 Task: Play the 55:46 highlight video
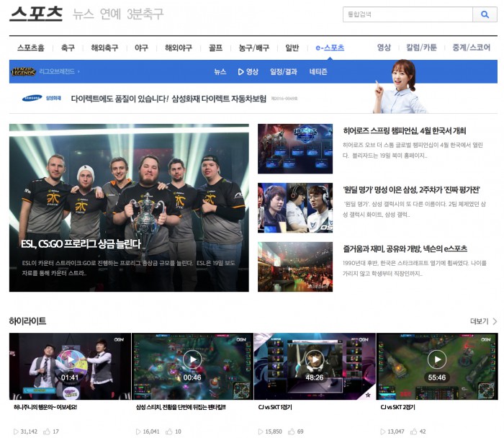(x=437, y=359)
